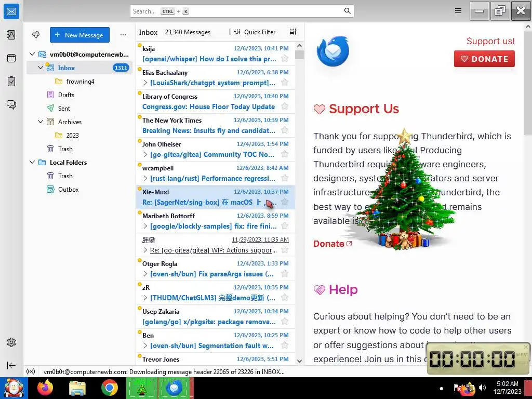Click the Thunderbird taskbar item
This screenshot has width=532, height=399.
click(x=175, y=388)
